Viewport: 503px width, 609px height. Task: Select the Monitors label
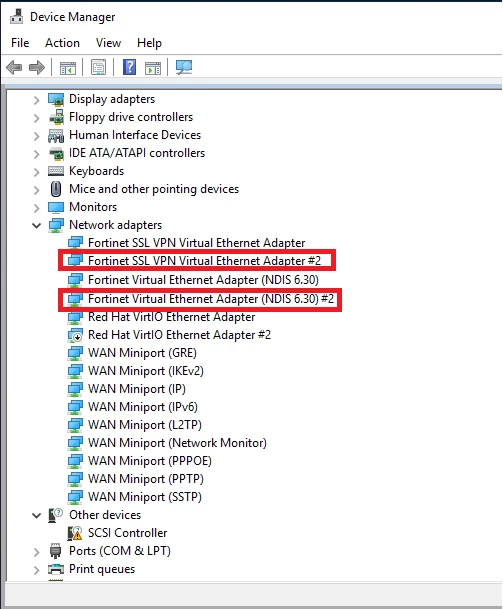(x=93, y=207)
